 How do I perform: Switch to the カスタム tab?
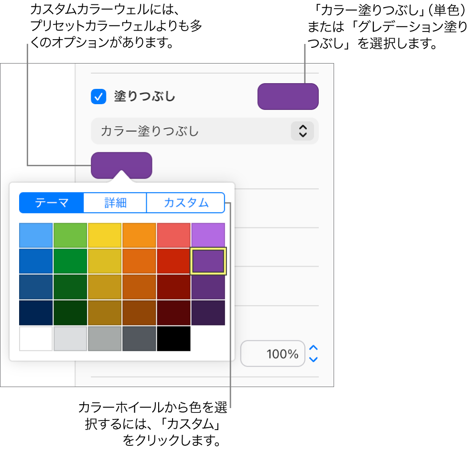pos(185,203)
